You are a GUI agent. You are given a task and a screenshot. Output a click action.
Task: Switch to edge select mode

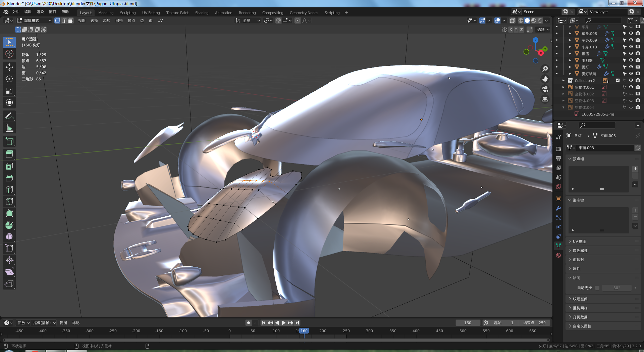coord(64,20)
